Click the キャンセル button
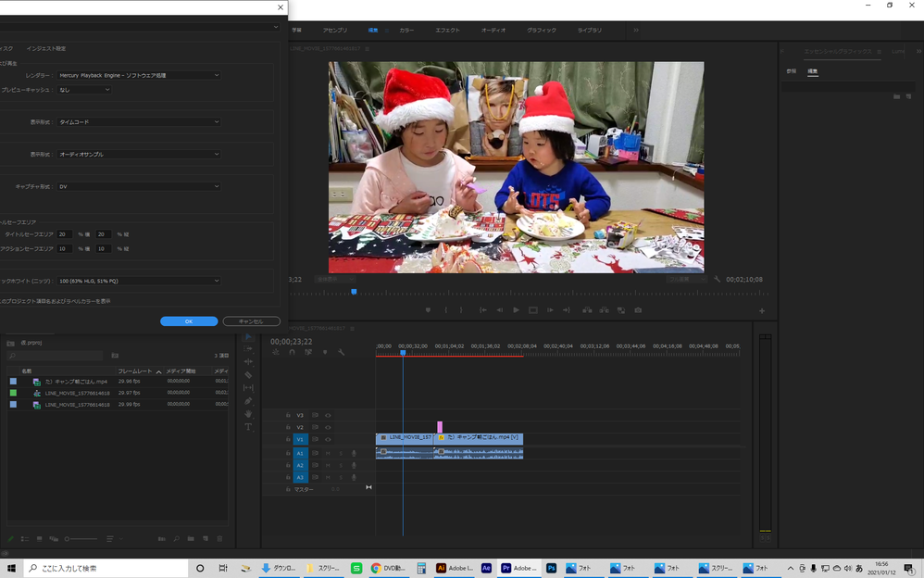 click(252, 321)
